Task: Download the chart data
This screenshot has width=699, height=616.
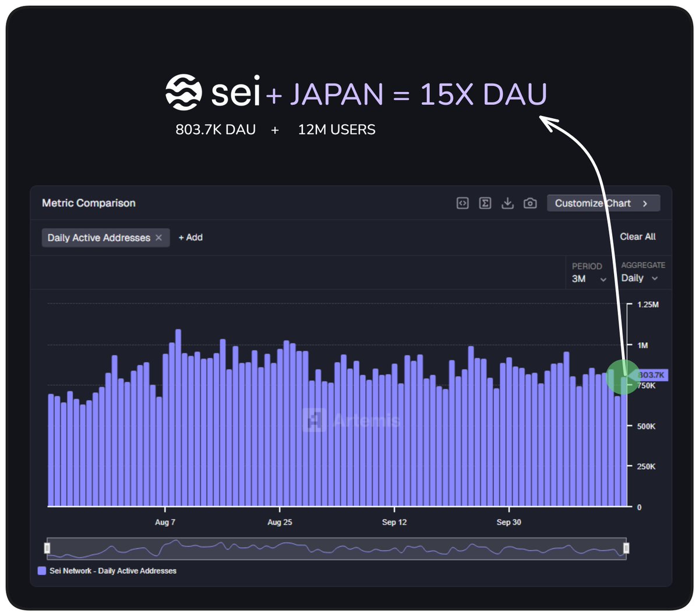Action: (x=507, y=203)
